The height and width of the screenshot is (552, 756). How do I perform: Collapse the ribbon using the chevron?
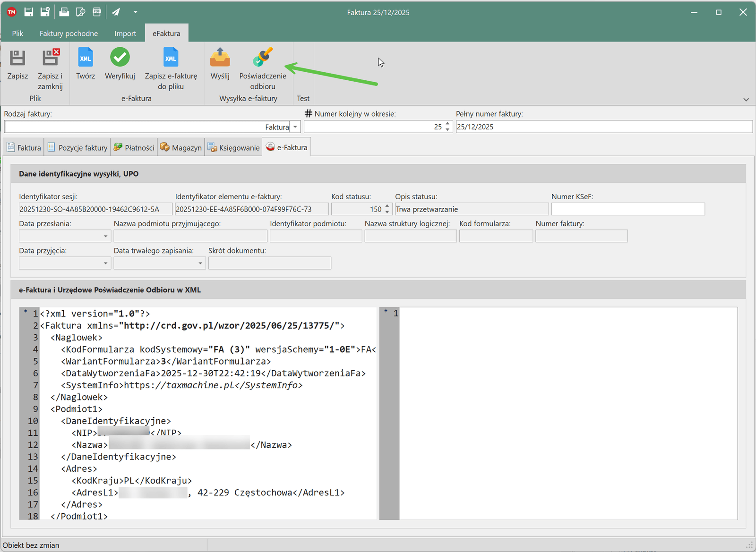click(x=746, y=100)
